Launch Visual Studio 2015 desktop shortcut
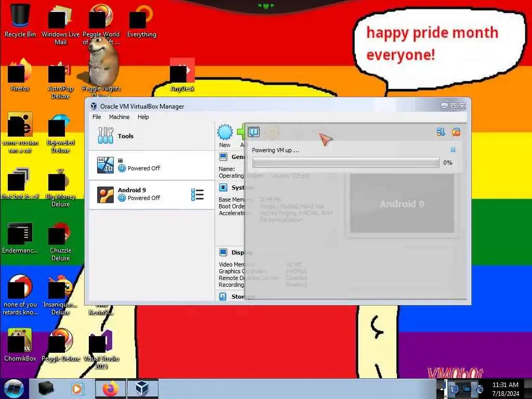 pyautogui.click(x=101, y=350)
